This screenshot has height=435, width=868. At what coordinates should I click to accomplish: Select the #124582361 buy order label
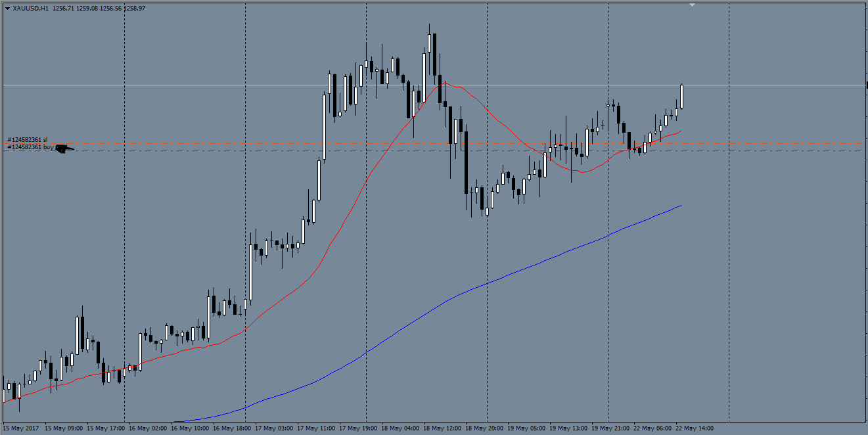click(x=30, y=147)
